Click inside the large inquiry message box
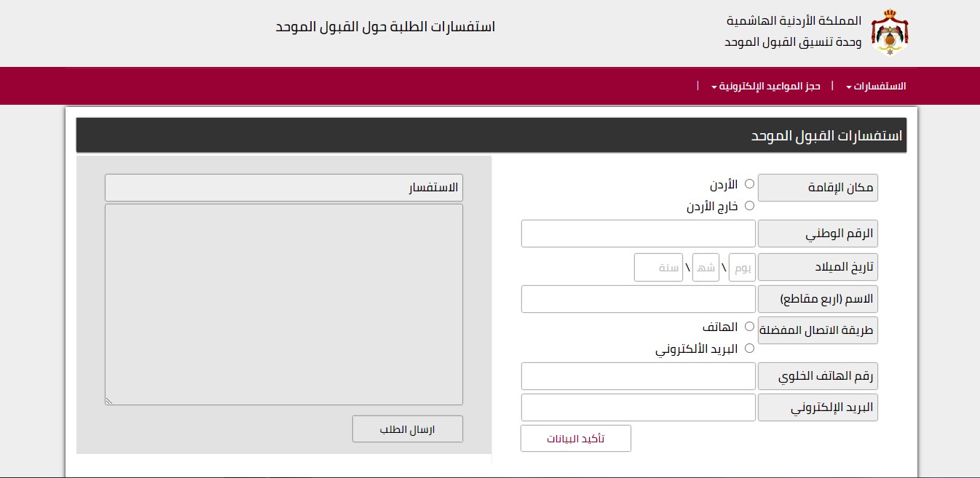Viewport: 980px width, 478px height. point(284,304)
